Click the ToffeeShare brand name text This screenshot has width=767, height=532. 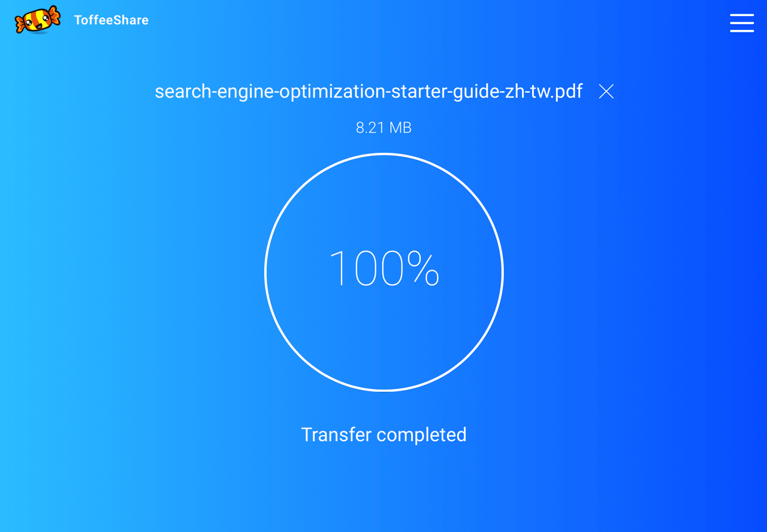pos(111,20)
